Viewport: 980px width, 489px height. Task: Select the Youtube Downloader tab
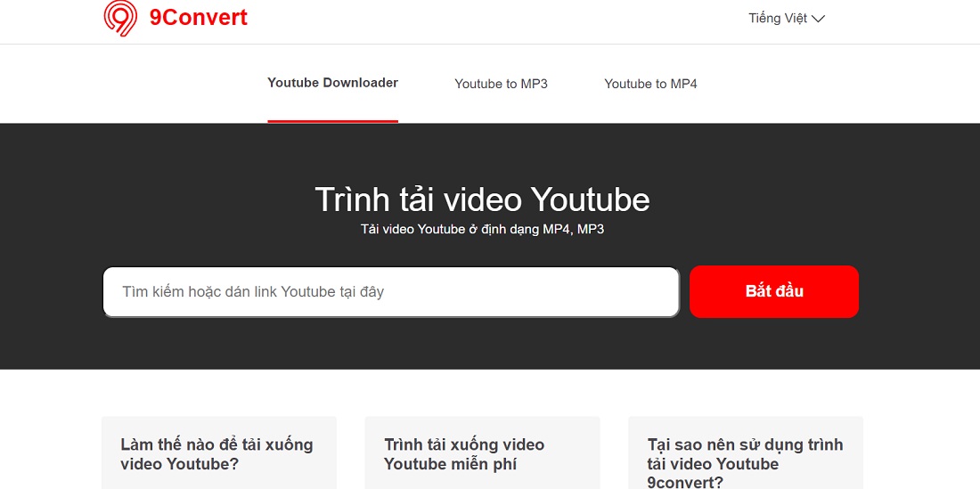(332, 83)
